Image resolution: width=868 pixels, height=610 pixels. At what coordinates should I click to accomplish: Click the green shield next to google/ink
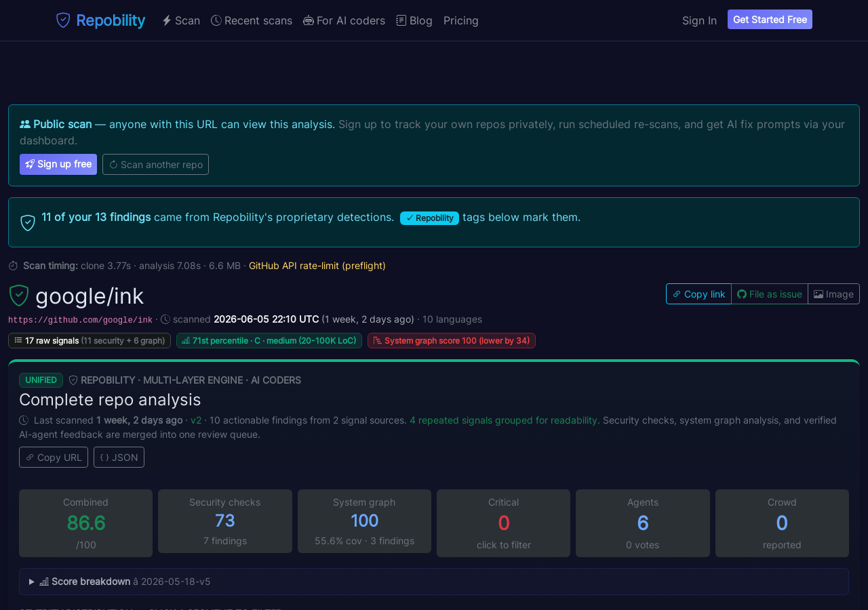click(x=19, y=296)
